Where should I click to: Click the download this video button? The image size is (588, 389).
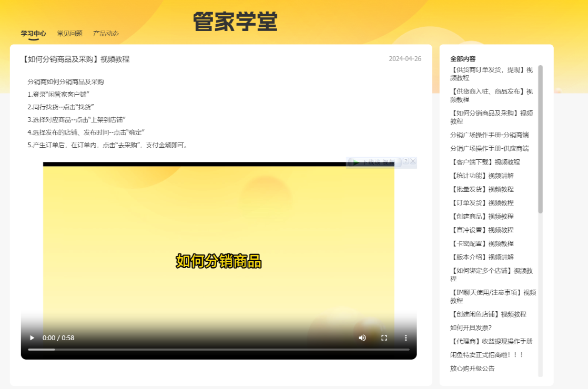[x=374, y=162]
